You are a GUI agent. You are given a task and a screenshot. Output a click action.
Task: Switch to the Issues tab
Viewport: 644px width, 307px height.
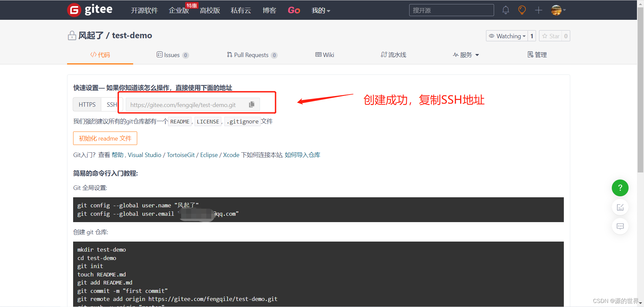pyautogui.click(x=172, y=55)
